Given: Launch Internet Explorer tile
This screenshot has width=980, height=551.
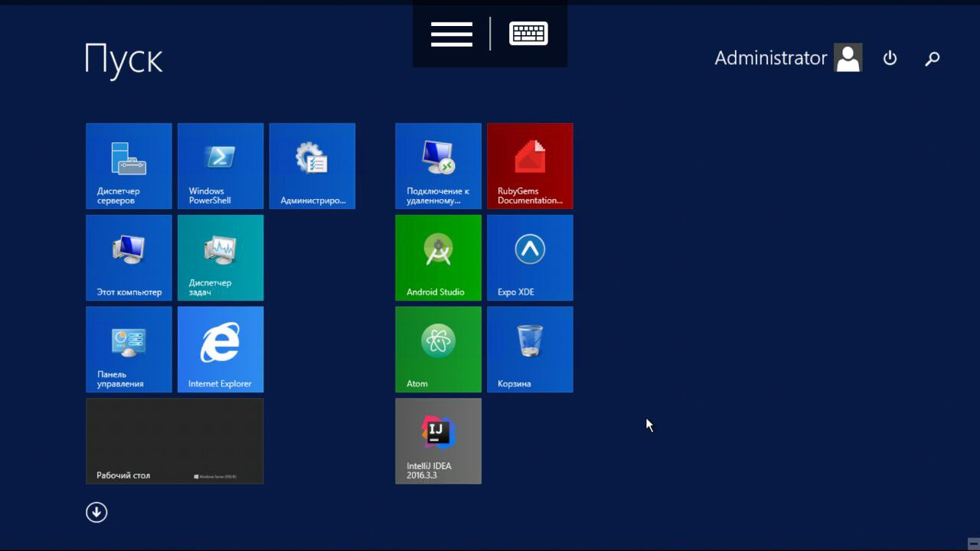Looking at the screenshot, I should tap(220, 350).
